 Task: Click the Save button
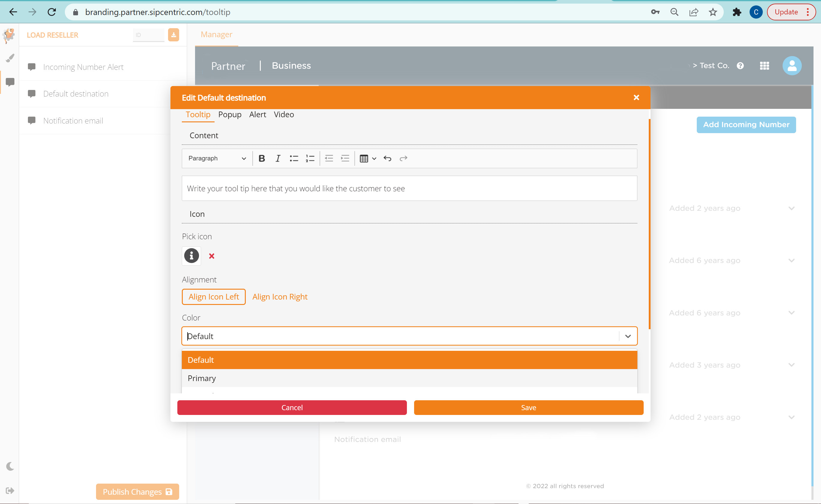click(528, 407)
